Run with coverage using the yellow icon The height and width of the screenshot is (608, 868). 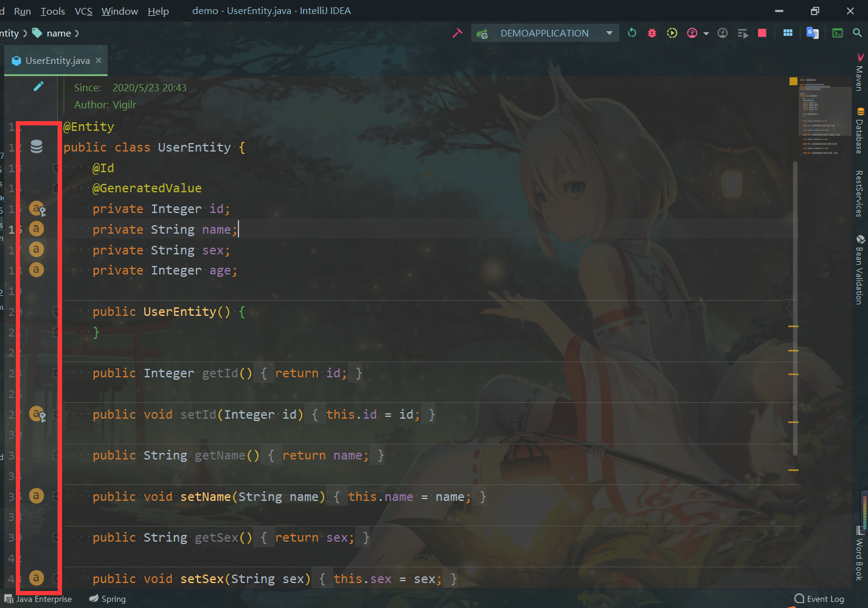[672, 33]
